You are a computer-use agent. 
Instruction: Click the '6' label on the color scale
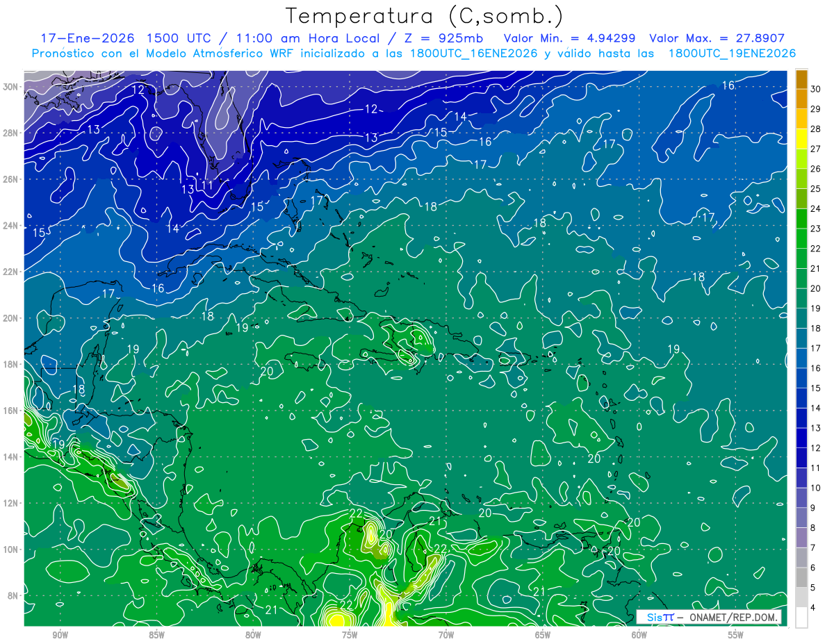pos(814,568)
